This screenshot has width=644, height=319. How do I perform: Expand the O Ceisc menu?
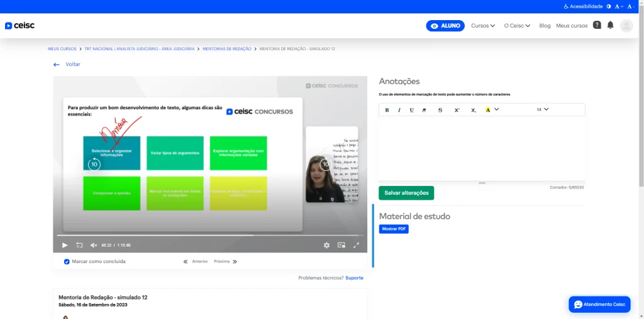(x=517, y=25)
